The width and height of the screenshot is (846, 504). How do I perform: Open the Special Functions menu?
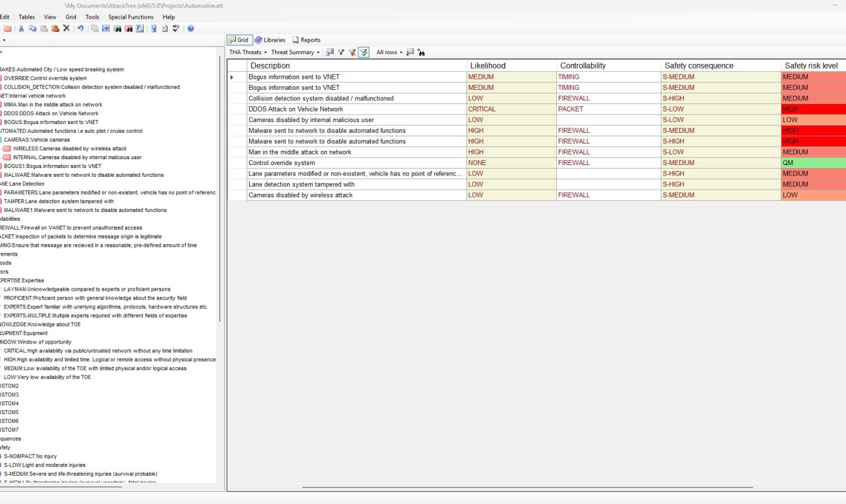click(x=130, y=17)
